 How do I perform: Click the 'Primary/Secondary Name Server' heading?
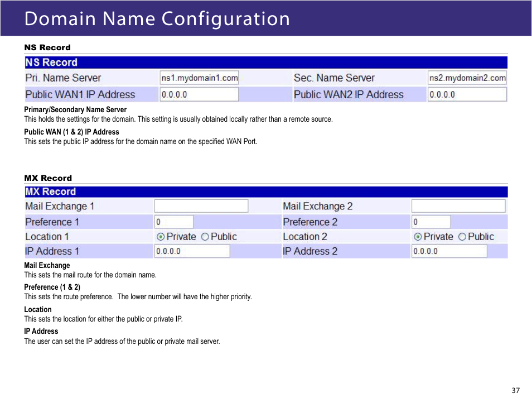pyautogui.click(x=75, y=110)
